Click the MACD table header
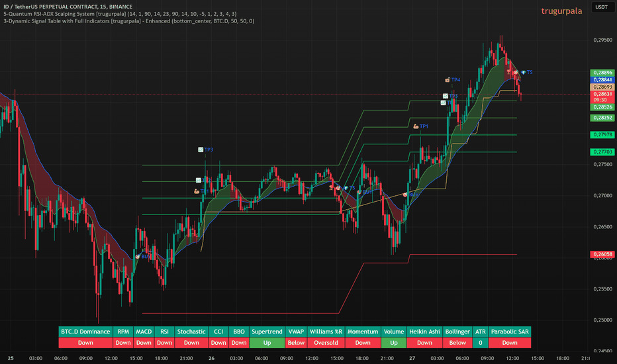The width and height of the screenshot is (617, 364). coord(144,332)
